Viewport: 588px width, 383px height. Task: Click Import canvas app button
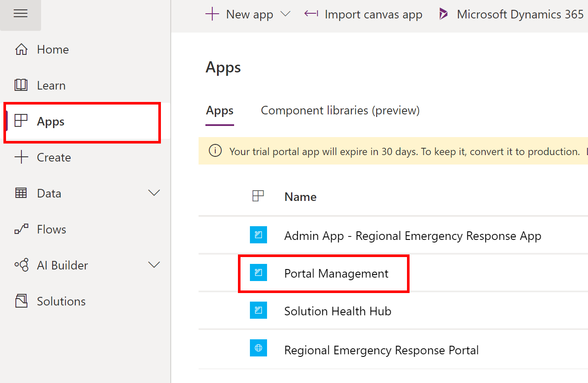click(363, 15)
